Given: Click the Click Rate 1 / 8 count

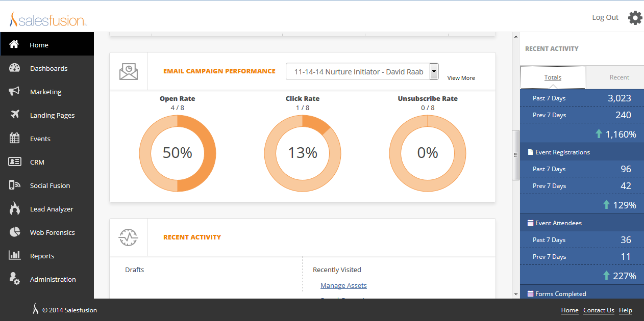Looking at the screenshot, I should (303, 108).
